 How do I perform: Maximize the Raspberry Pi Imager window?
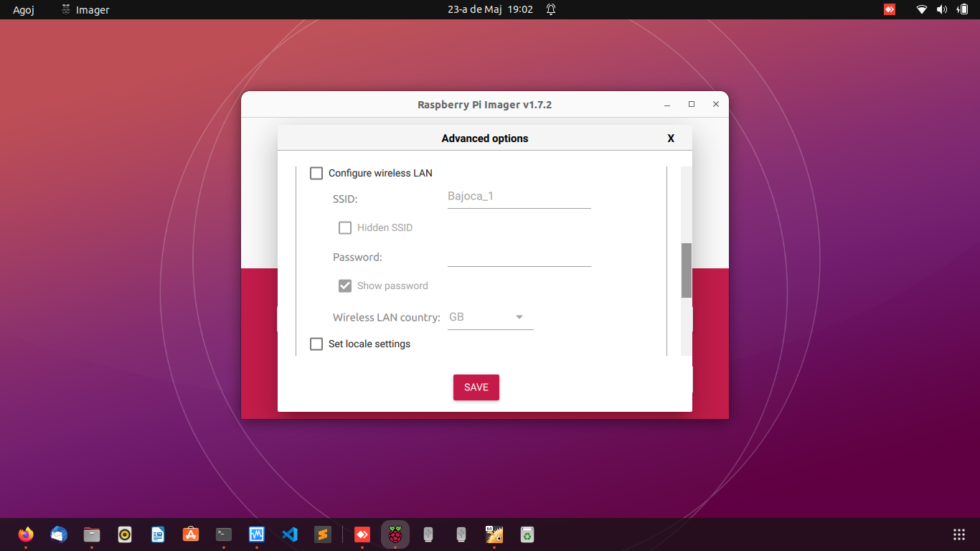692,105
